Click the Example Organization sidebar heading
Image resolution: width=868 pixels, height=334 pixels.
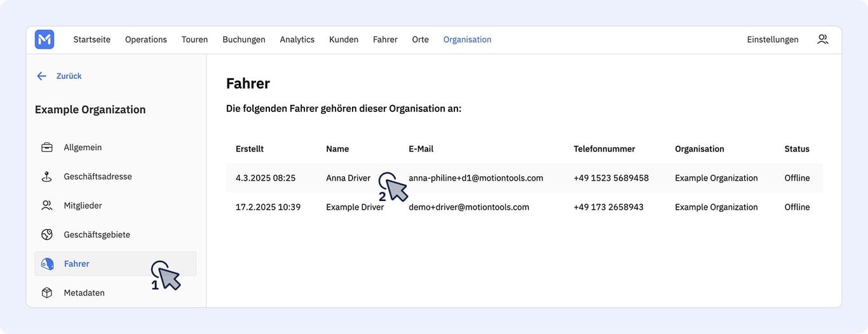tap(90, 109)
